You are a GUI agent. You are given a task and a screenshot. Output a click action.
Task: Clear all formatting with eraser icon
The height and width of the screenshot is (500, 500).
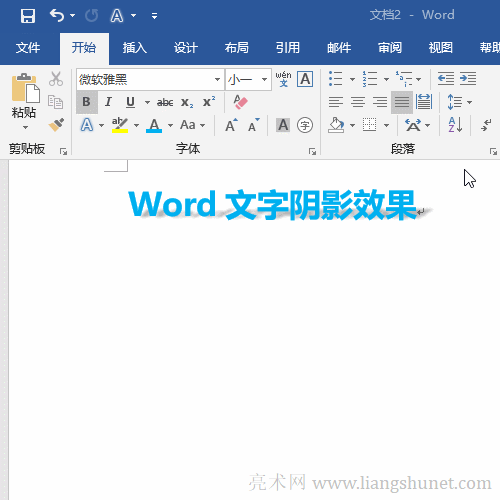240,102
